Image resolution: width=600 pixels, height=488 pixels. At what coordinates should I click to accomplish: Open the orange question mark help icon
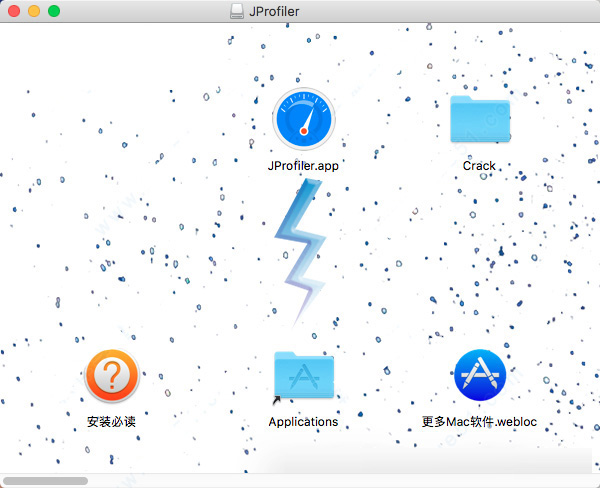[112, 376]
